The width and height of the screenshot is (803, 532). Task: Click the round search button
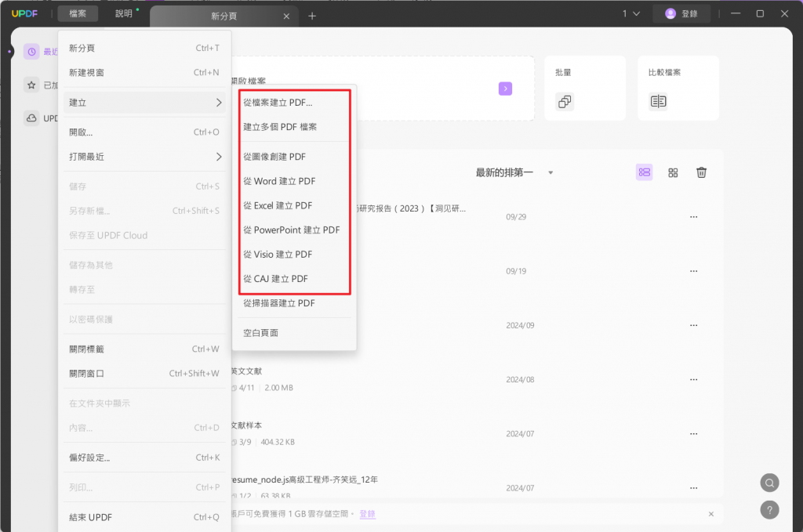[769, 483]
